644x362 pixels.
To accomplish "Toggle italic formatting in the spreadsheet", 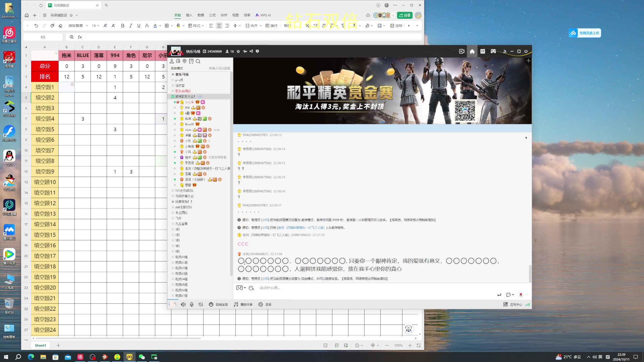I will point(130,26).
